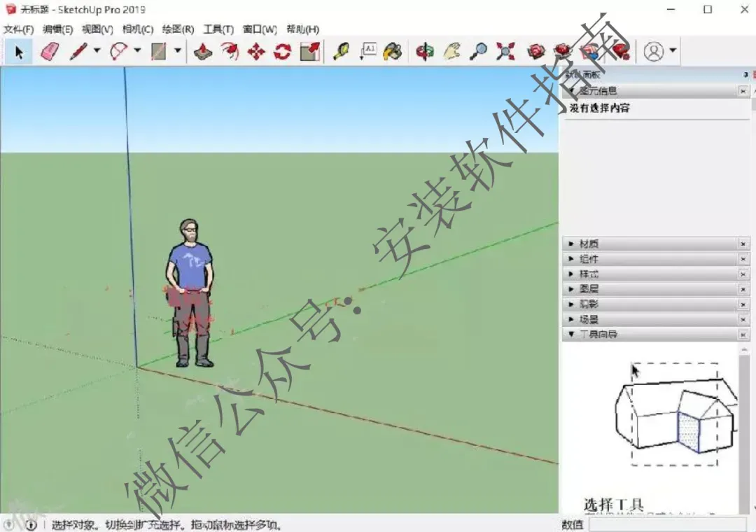
Task: Click the Zoom Extents tool
Action: [505, 52]
